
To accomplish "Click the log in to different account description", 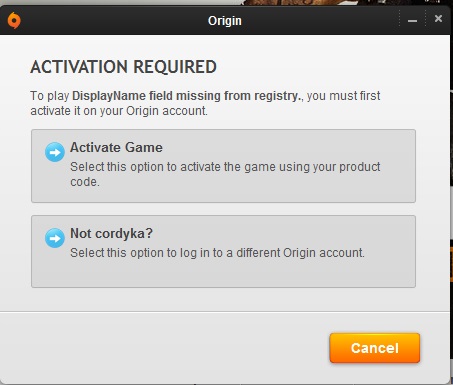I will [x=217, y=253].
